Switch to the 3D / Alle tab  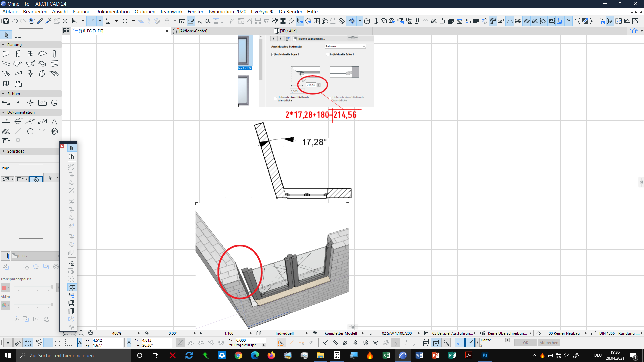[x=288, y=31]
